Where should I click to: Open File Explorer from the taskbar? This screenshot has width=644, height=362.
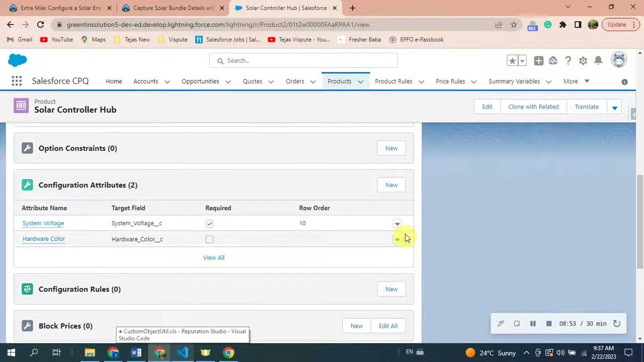(90, 352)
